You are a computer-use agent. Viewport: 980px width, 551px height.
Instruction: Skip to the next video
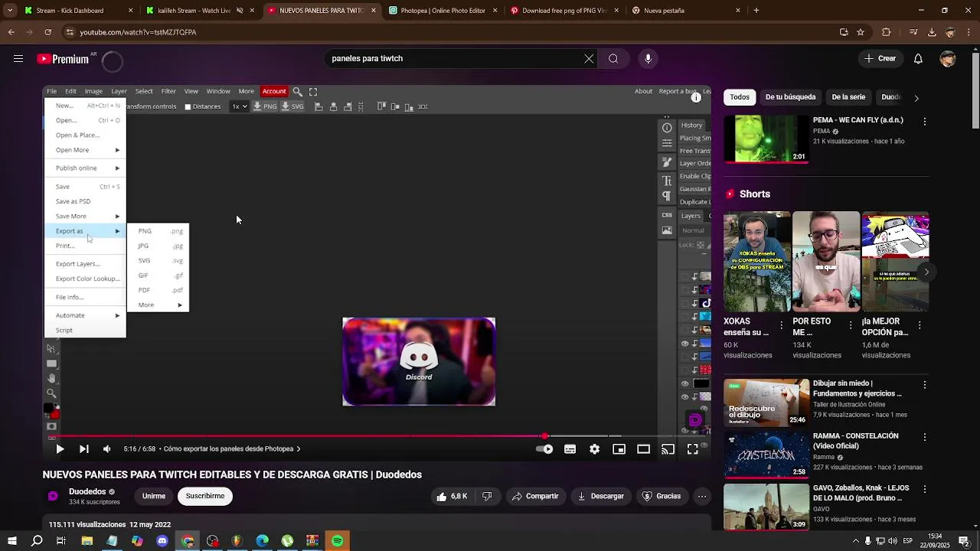point(83,449)
